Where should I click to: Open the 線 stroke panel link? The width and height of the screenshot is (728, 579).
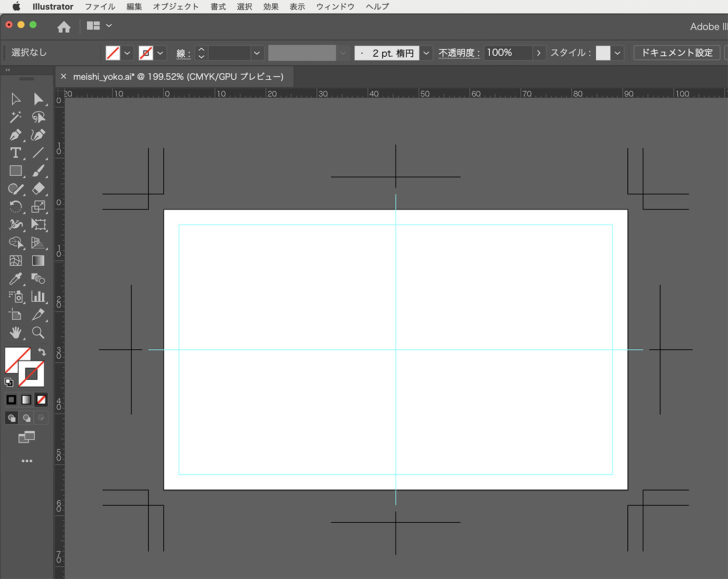tap(183, 54)
